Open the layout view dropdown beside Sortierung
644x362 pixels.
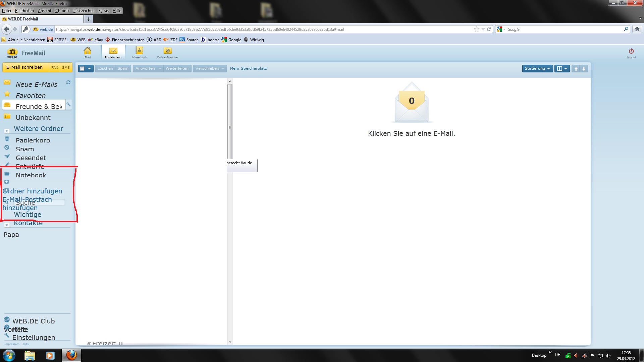[562, 69]
